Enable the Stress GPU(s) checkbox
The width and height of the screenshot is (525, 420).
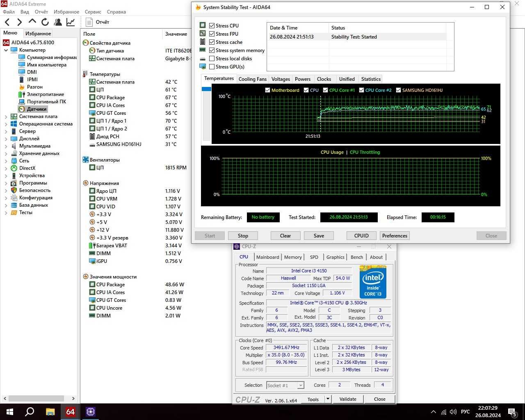(x=212, y=66)
